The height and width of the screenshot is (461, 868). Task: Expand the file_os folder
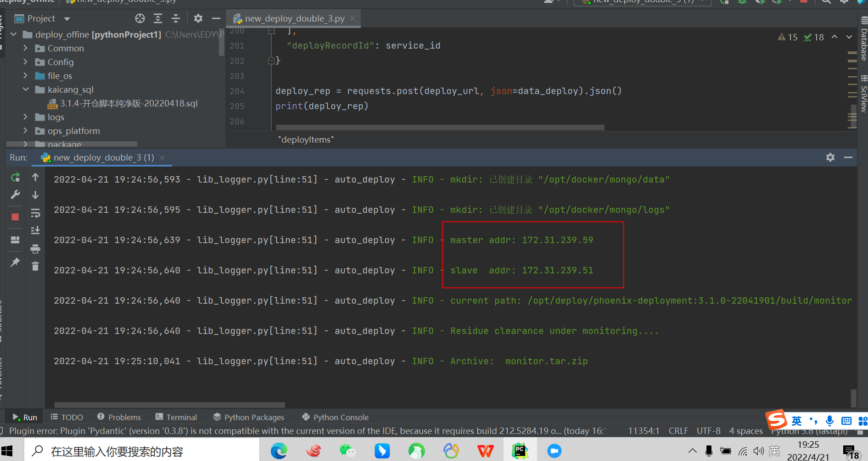pyautogui.click(x=25, y=76)
